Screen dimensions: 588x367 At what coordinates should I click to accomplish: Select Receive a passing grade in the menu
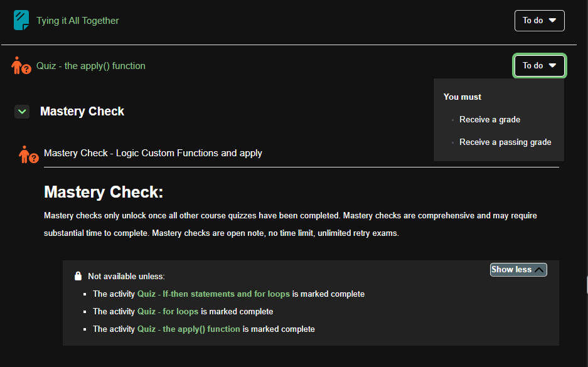505,142
